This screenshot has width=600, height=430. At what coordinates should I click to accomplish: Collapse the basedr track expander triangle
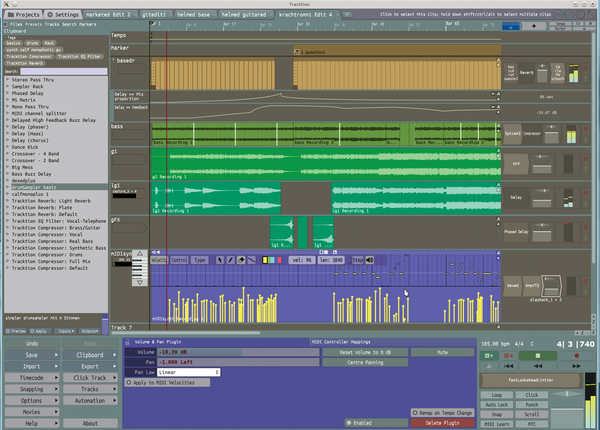[x=114, y=60]
